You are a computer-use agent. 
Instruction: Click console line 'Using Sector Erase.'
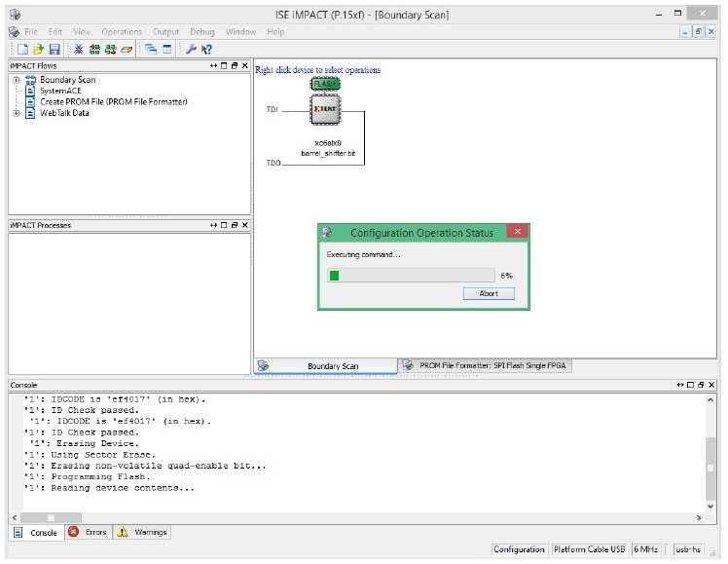click(90, 455)
